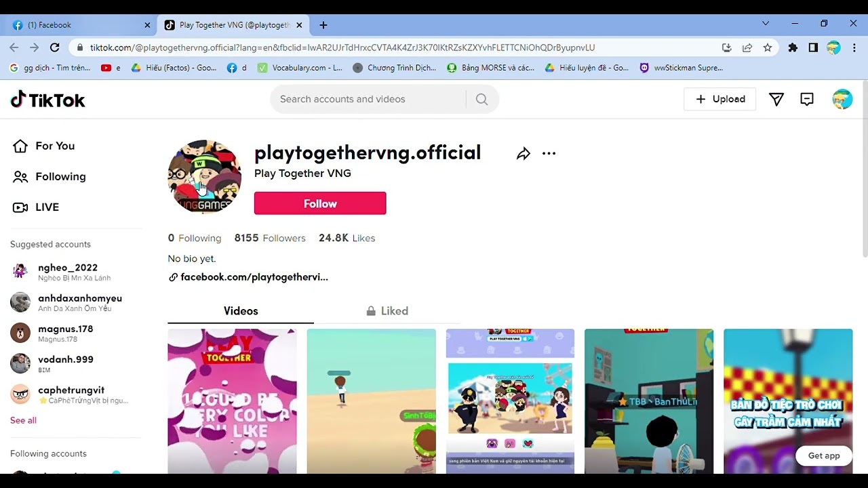Open the three-dot profile options menu
This screenshot has width=868, height=488.
(x=549, y=154)
